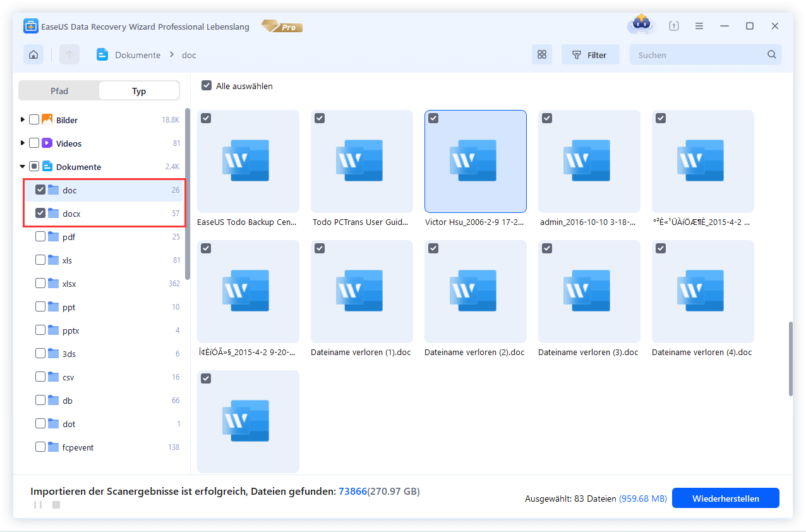Screen dimensions: 806x532
Task: Click the 73866 files found link
Action: [352, 491]
